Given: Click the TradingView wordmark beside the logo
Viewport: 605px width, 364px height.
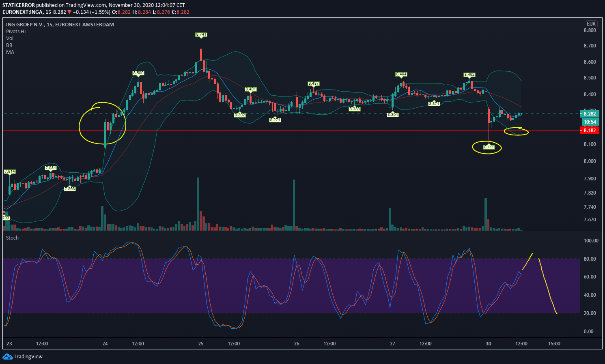Looking at the screenshot, I should pyautogui.click(x=28, y=357).
